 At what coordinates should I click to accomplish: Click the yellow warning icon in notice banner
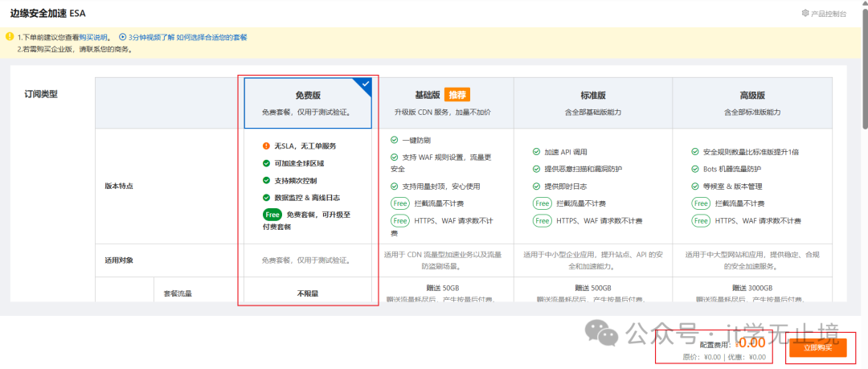[x=10, y=37]
